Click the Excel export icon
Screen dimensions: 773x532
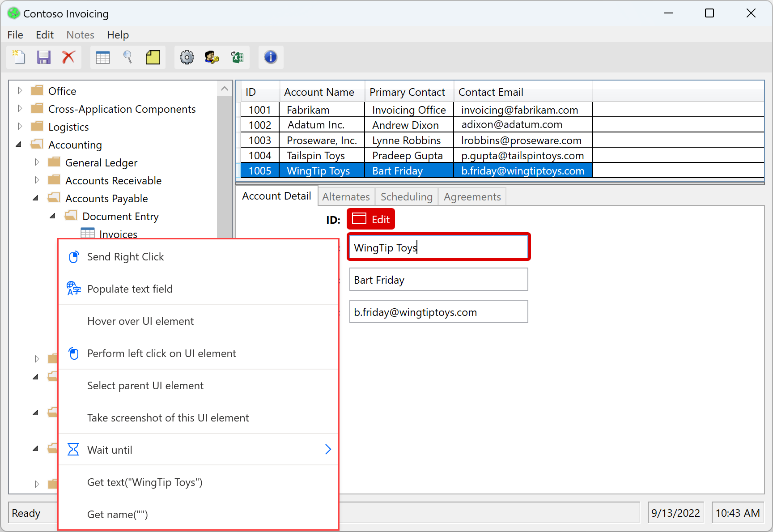coord(237,57)
